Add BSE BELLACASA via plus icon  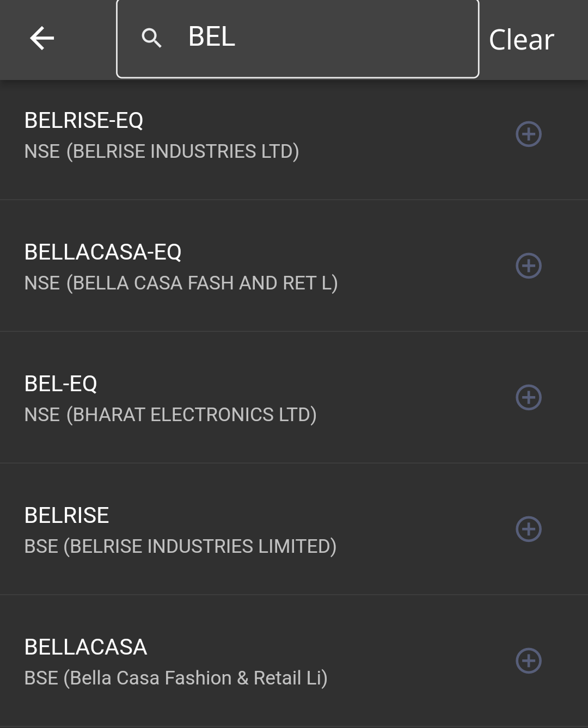tap(528, 661)
